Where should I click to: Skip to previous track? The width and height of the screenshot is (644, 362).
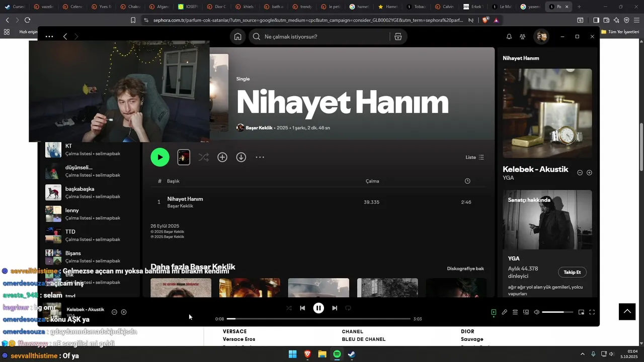302,308
